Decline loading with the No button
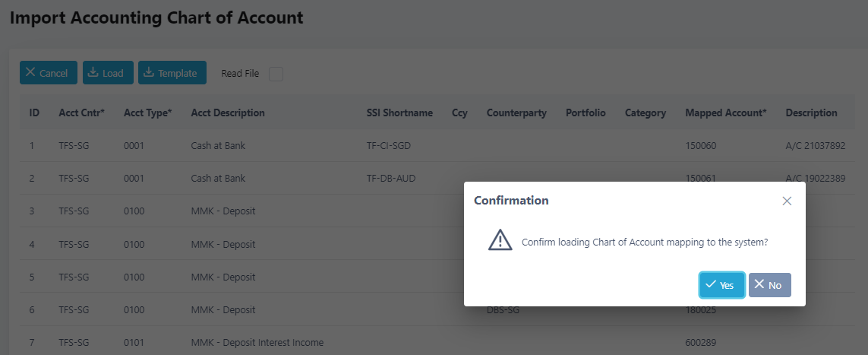The image size is (868, 355). coord(769,285)
